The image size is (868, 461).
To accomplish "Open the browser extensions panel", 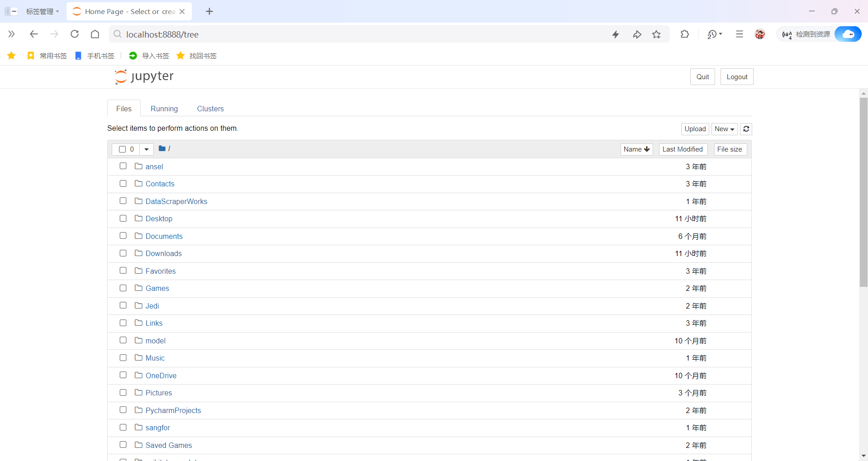I will coord(684,34).
